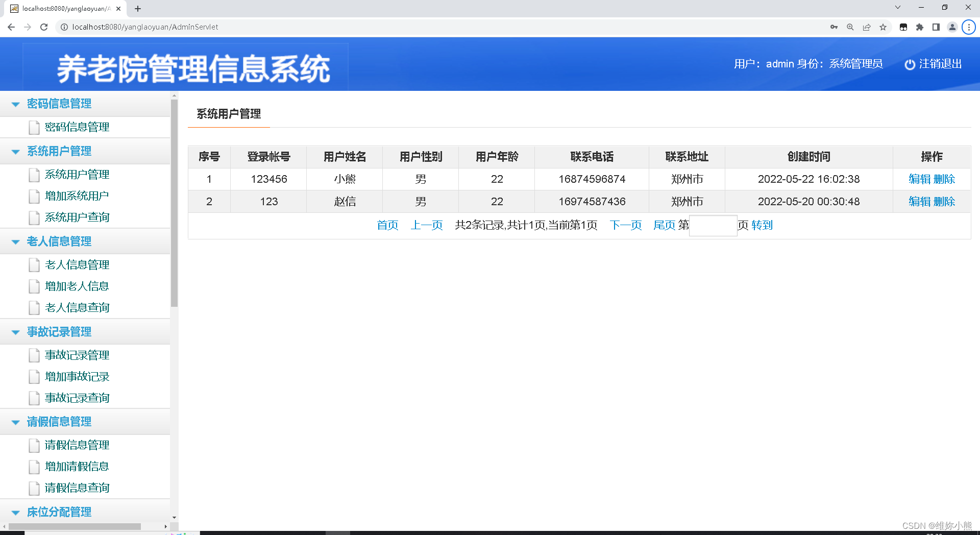
Task: Click the browser profile avatar icon
Action: pyautogui.click(x=952, y=27)
